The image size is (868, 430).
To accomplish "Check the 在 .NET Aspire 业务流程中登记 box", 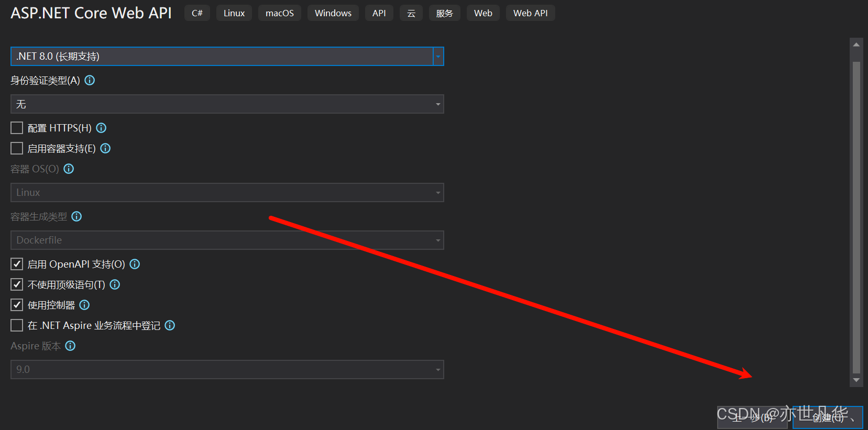I will [x=17, y=325].
